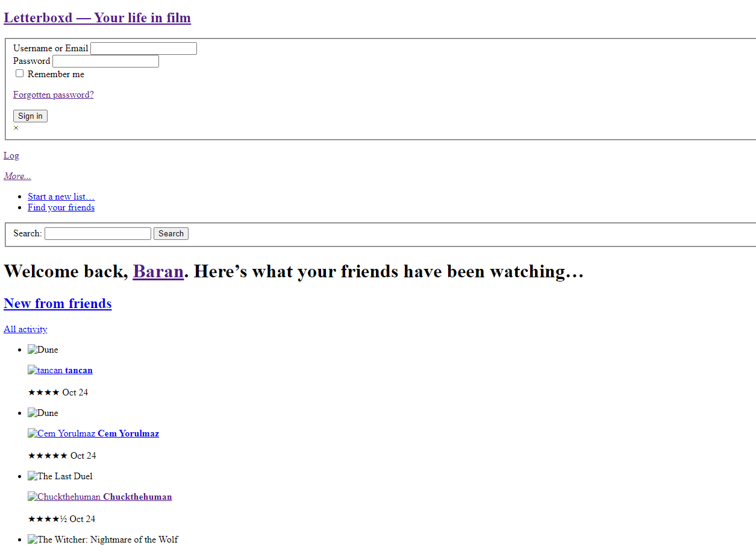Click the Search: label text
This screenshot has height=554, width=756.
[x=28, y=233]
